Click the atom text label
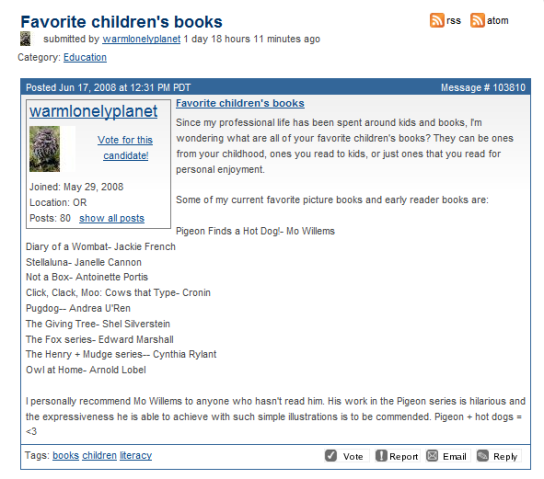The height and width of the screenshot is (479, 544). click(498, 21)
